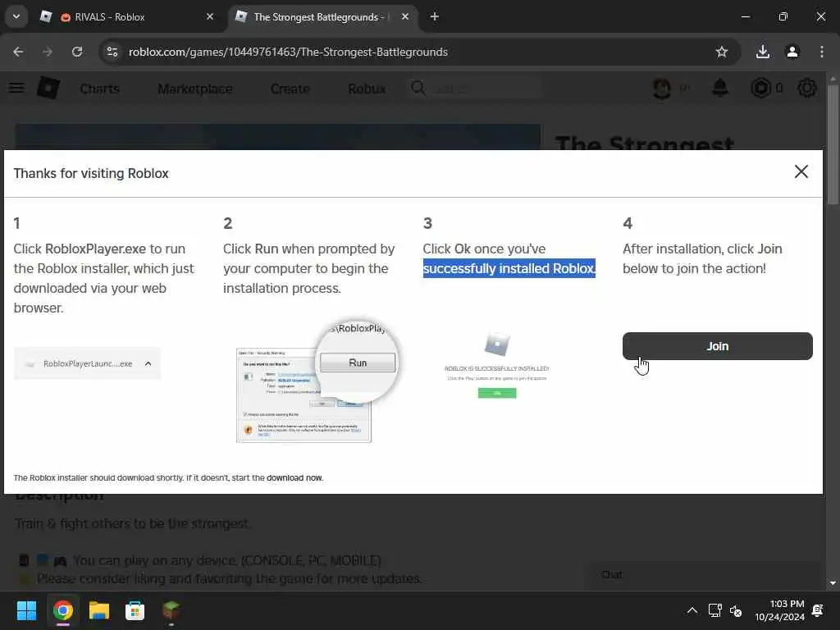Open the Chrome profile icon
The width and height of the screenshot is (840, 630).
[792, 52]
